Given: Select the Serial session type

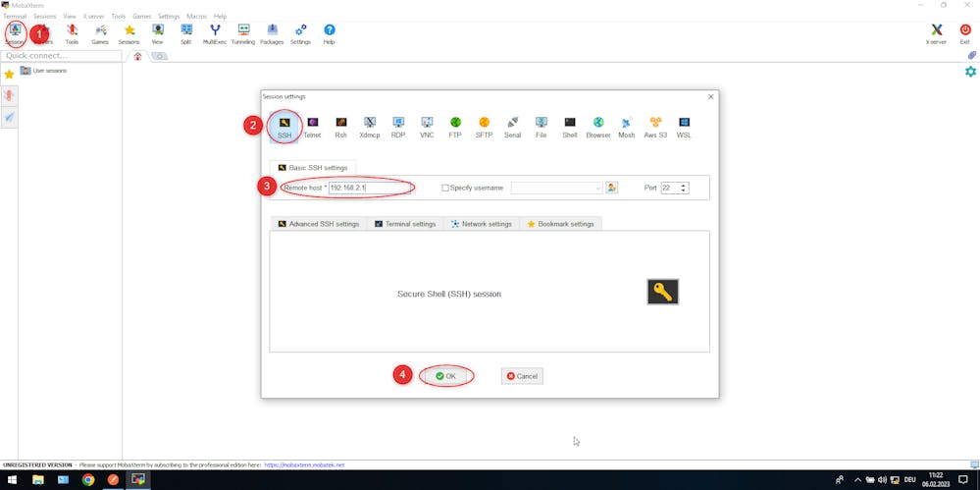Looking at the screenshot, I should [x=512, y=127].
